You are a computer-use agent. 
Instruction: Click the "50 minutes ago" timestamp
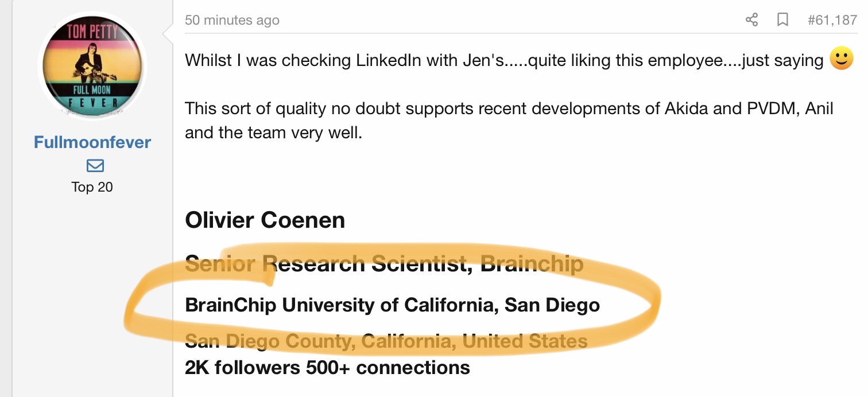point(232,20)
